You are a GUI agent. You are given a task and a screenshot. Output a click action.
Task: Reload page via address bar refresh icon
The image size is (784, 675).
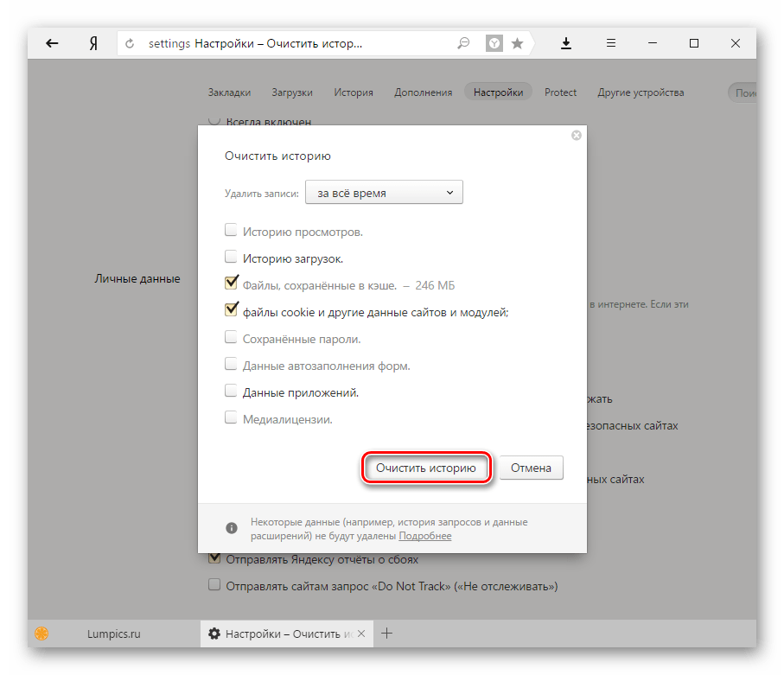click(131, 43)
